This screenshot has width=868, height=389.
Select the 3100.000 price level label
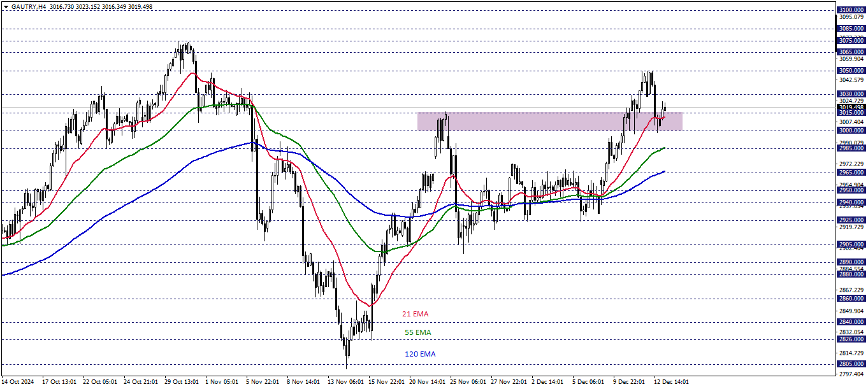(851, 10)
